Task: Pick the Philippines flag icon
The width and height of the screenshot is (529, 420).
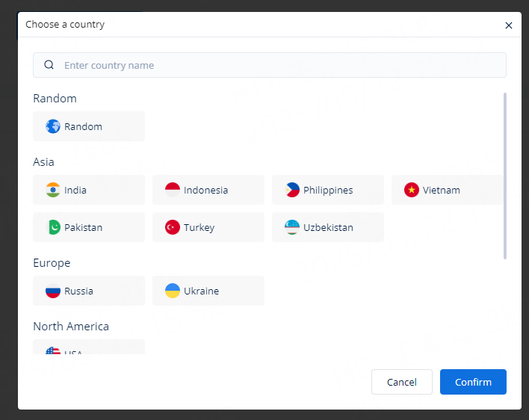Action: coord(292,190)
